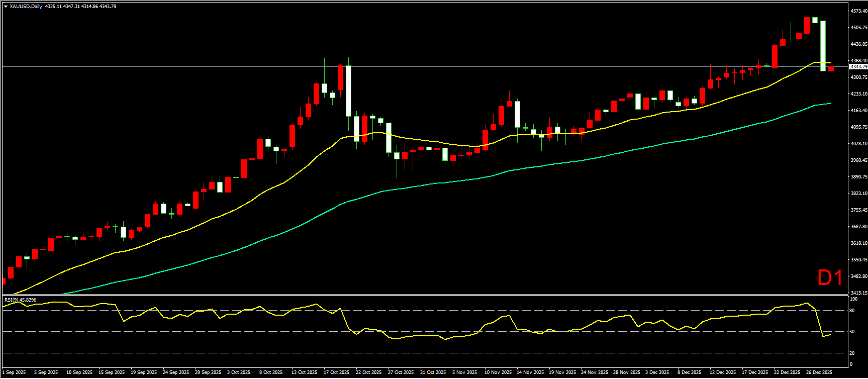Click the XAUUSD,Daily chart title text
The width and height of the screenshot is (868, 379).
(x=26, y=7)
